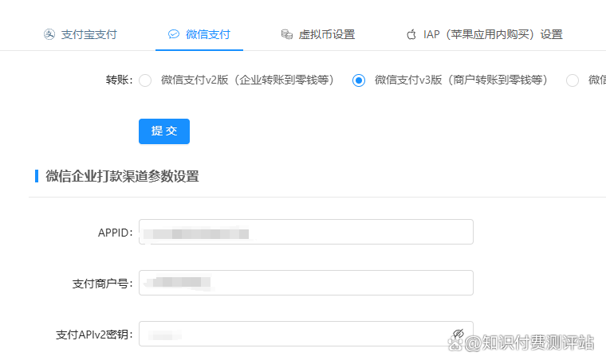Click the Alipay icon in the first tab
This screenshot has width=606, height=364.
(49, 34)
